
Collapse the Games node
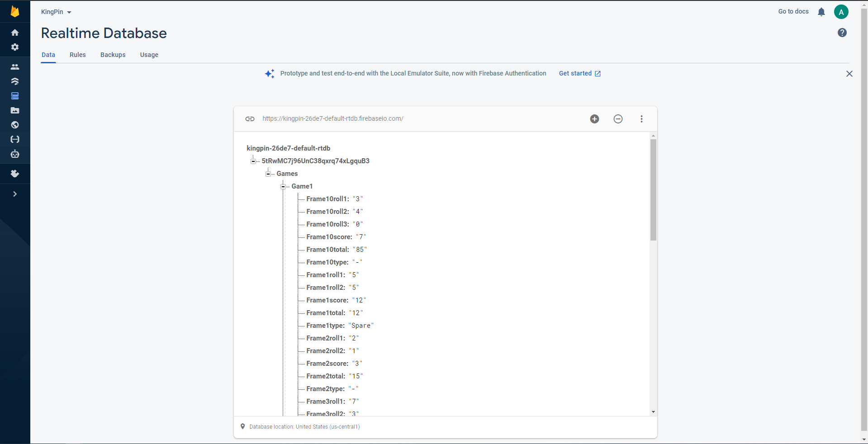point(268,174)
